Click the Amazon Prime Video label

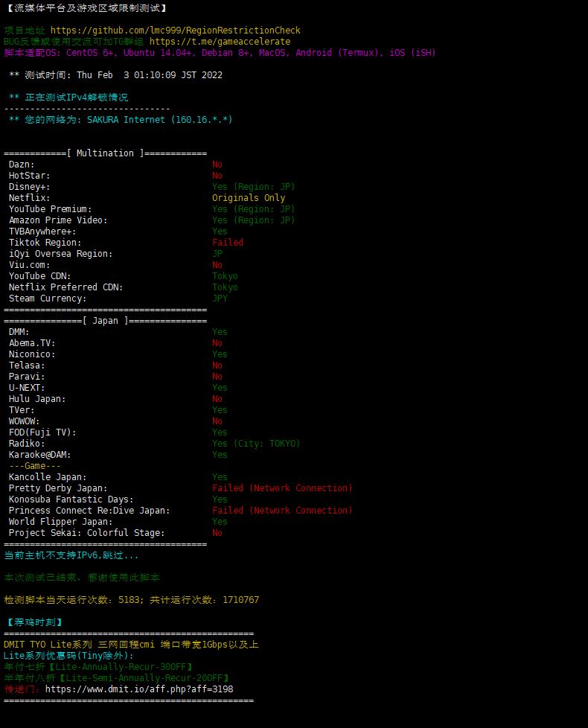pos(58,220)
